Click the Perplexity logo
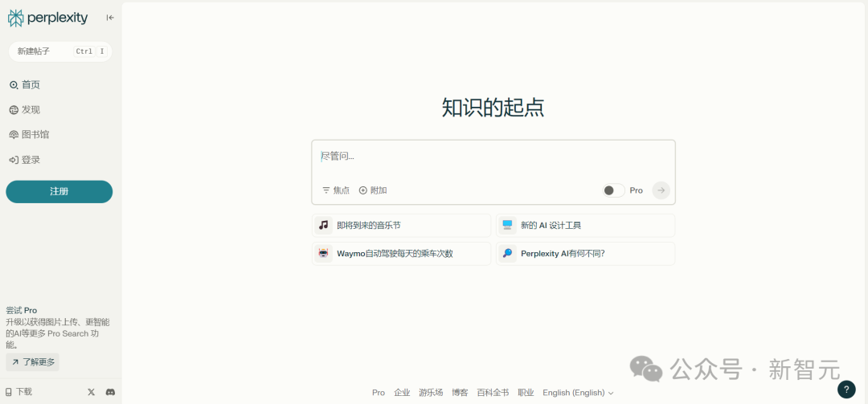This screenshot has width=868, height=404. point(47,18)
